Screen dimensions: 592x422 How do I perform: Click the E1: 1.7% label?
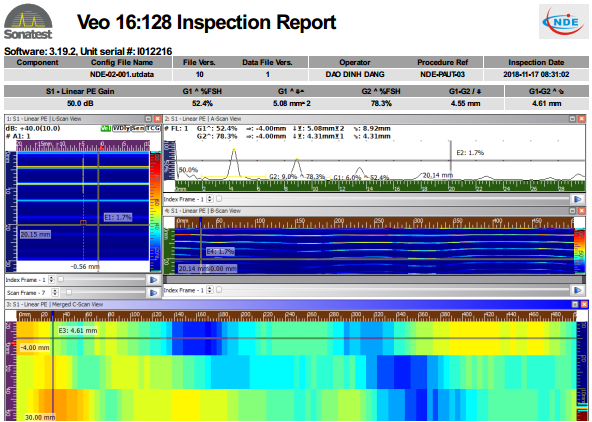118,217
